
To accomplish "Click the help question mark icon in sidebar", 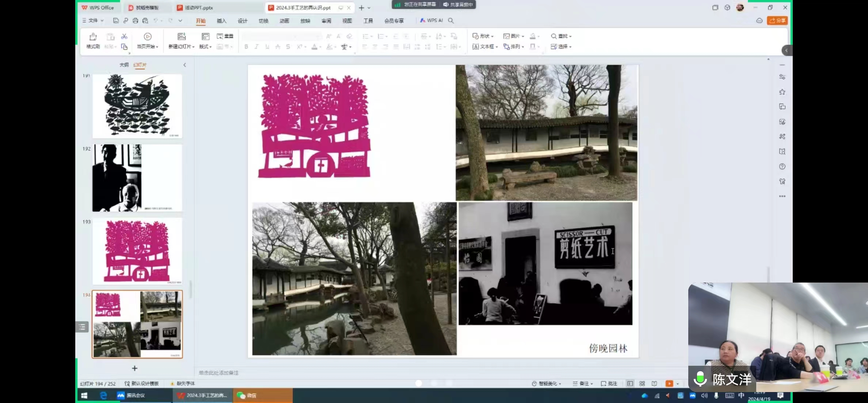I will (x=782, y=166).
